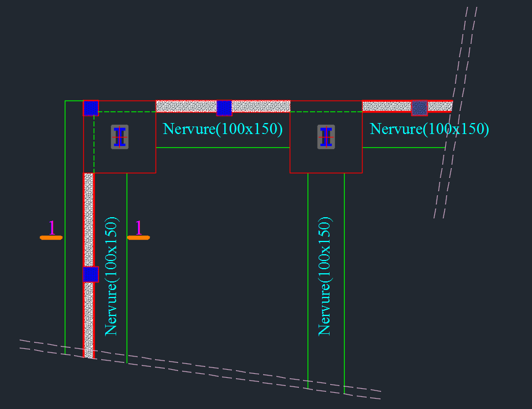Select the vertical Nervure(100x150) label below the right footing

325,276
